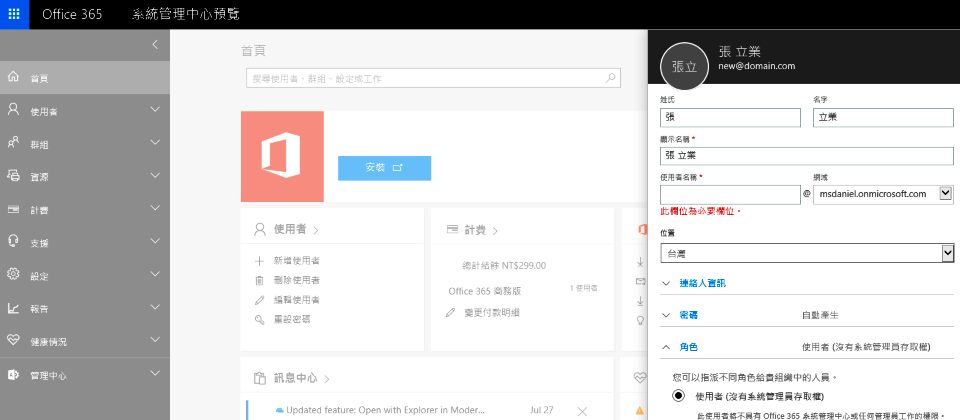This screenshot has height=420, width=960.
Task: Click key icon next to 重設密碼
Action: 260,320
